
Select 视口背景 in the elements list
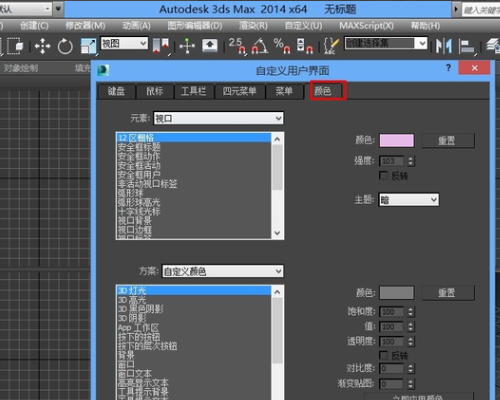click(194, 220)
